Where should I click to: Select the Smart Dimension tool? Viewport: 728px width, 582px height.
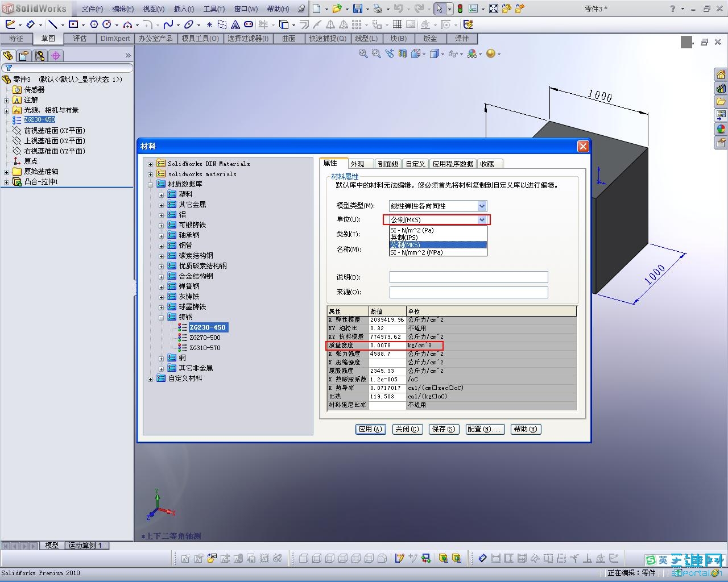31,24
